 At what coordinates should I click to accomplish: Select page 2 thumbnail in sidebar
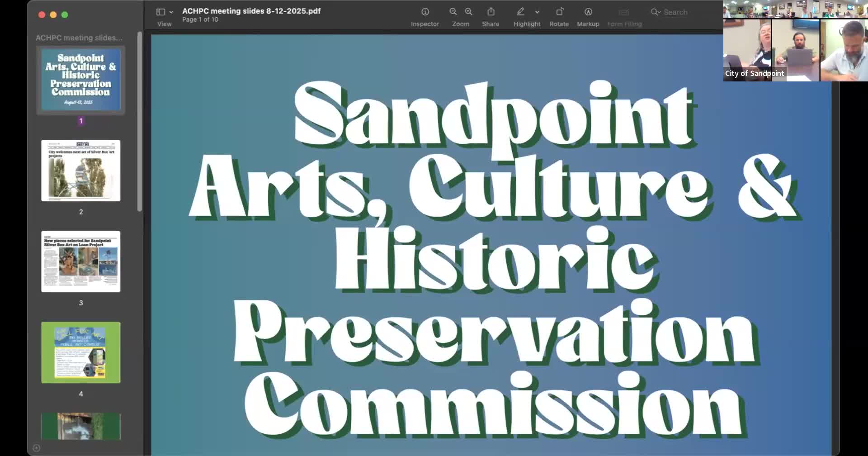click(x=81, y=171)
